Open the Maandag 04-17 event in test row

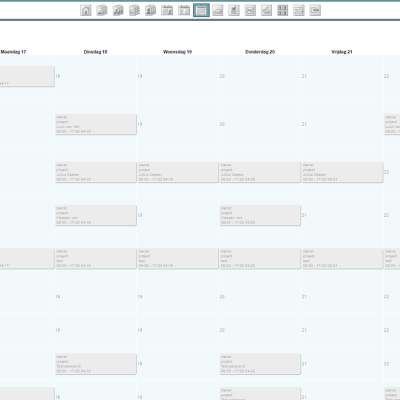click(27, 259)
